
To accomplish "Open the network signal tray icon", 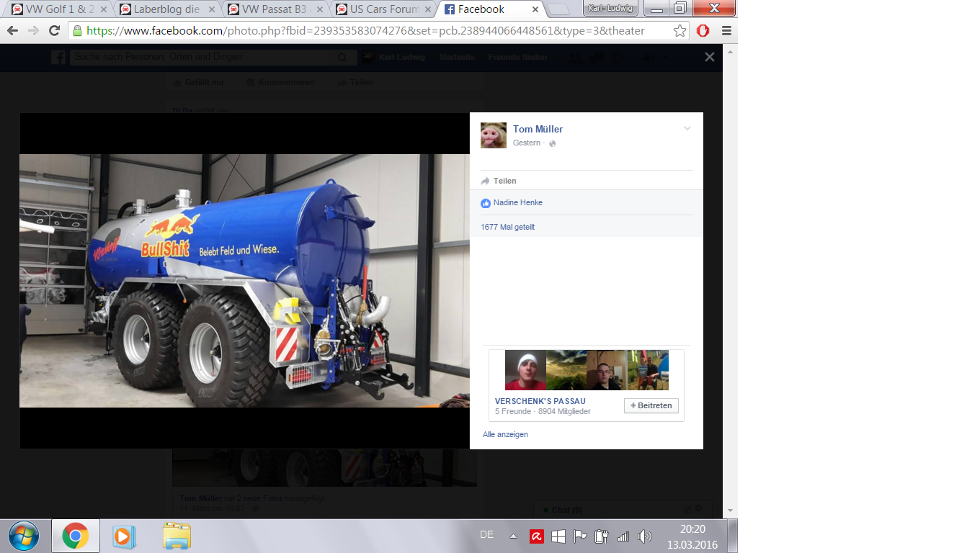I will point(623,536).
